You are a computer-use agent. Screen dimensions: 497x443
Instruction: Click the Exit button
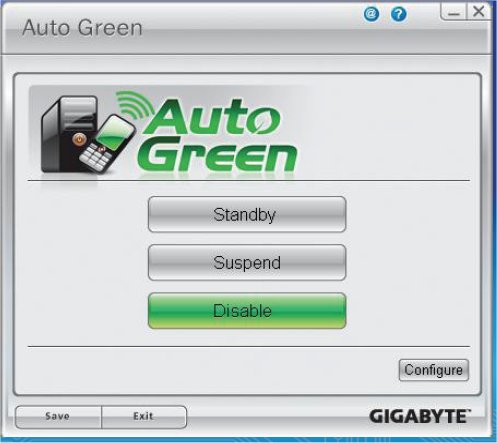[x=144, y=417]
